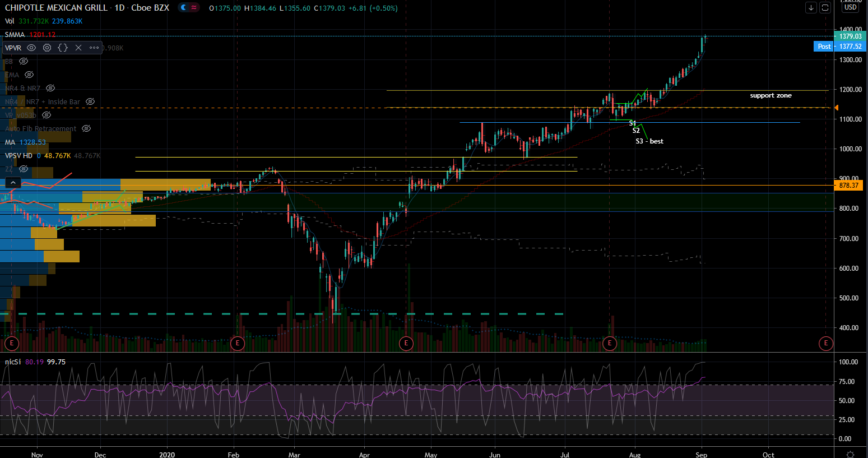Open chart time-axis settings gear
The width and height of the screenshot is (868, 458).
851,454
